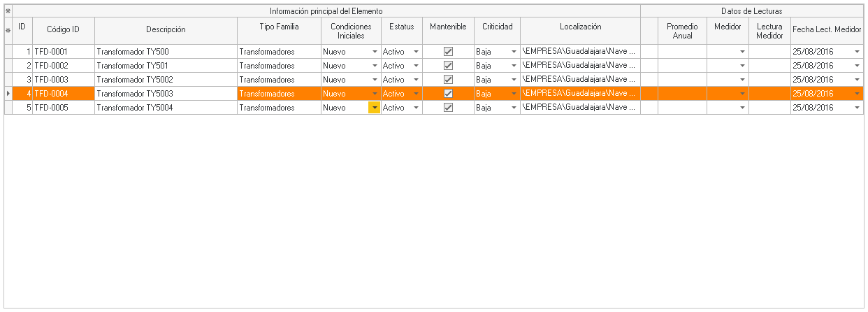The height and width of the screenshot is (312, 868).
Task: Toggle Mantenible checkbox in highlighted TFD-0004 row
Action: 449,94
